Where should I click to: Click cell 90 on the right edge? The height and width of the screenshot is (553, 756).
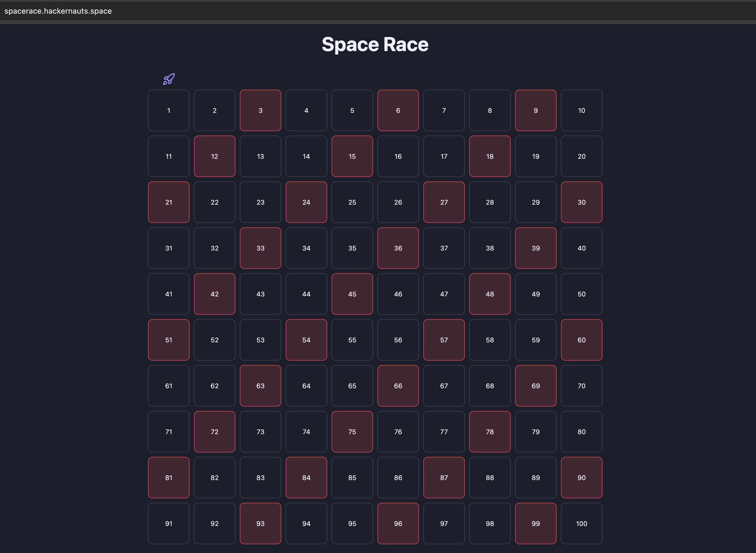click(582, 478)
